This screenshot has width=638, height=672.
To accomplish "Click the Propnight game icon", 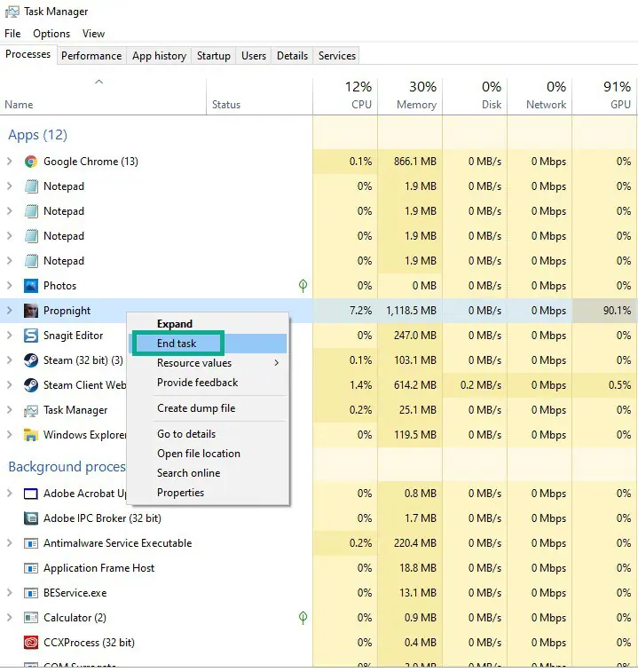I will pyautogui.click(x=30, y=311).
